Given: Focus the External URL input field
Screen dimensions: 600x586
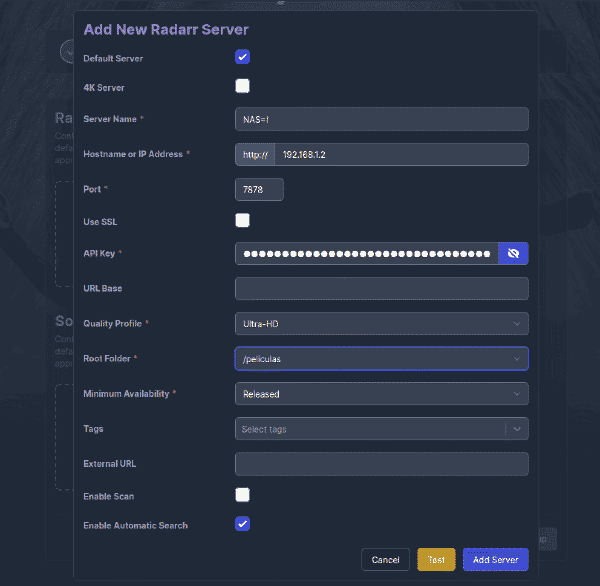Looking at the screenshot, I should 382,464.
